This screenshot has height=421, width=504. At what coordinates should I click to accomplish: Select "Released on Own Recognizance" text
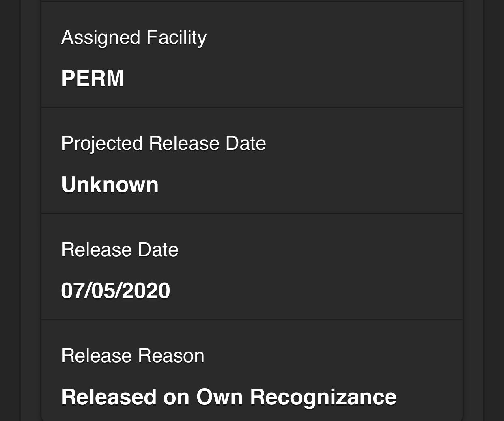pyautogui.click(x=228, y=397)
